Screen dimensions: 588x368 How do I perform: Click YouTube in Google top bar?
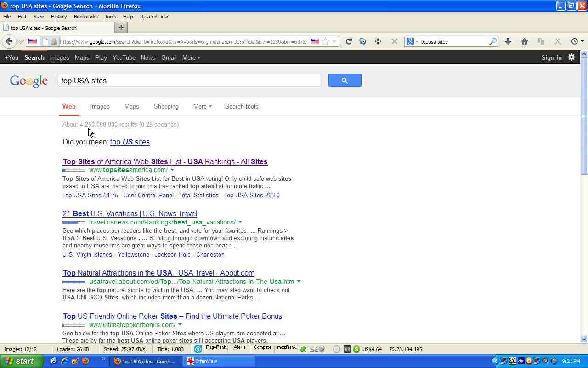(x=124, y=57)
